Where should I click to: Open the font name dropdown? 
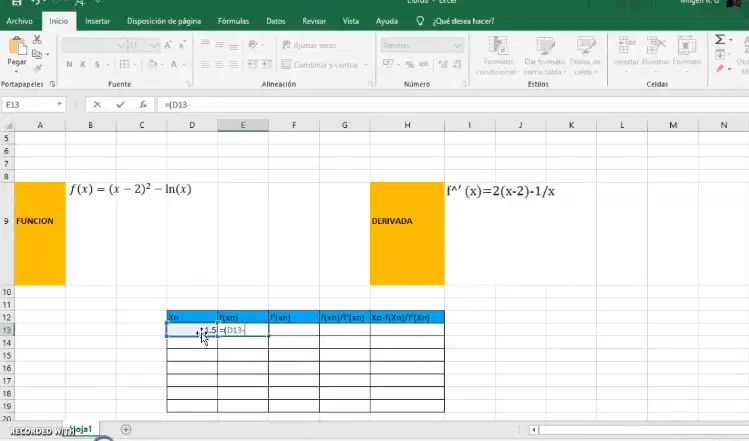point(121,45)
